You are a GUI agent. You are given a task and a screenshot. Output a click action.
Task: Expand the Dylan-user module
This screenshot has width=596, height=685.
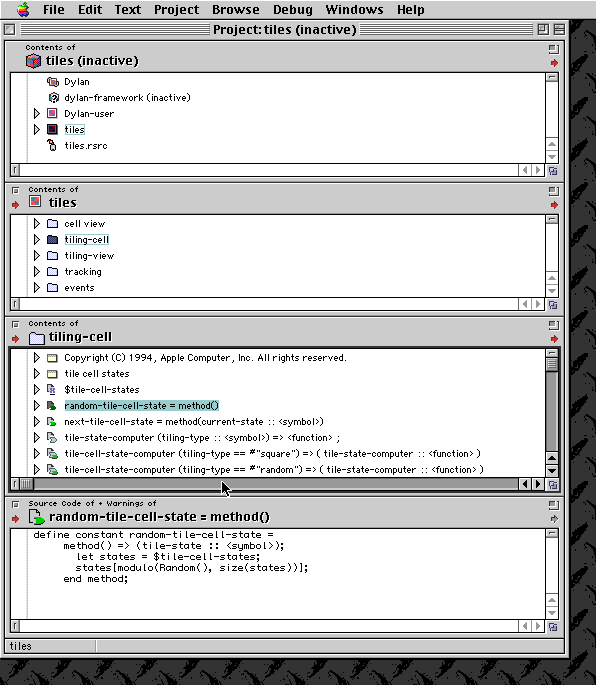[37, 114]
